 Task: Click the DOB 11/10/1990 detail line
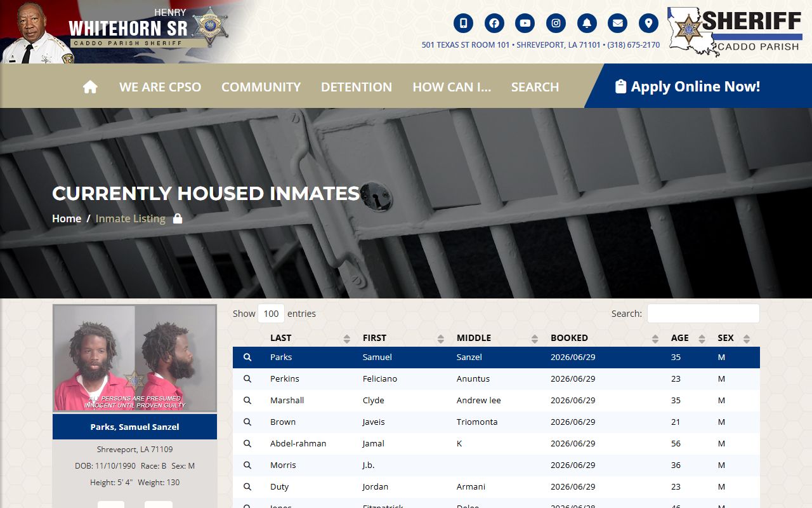click(x=134, y=466)
